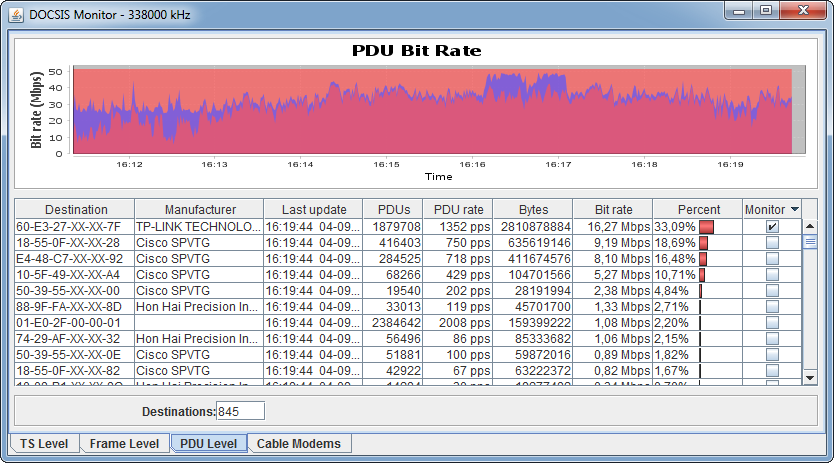This screenshot has height=463, width=834.
Task: Click the table scrollbar up arrow
Action: point(810,226)
